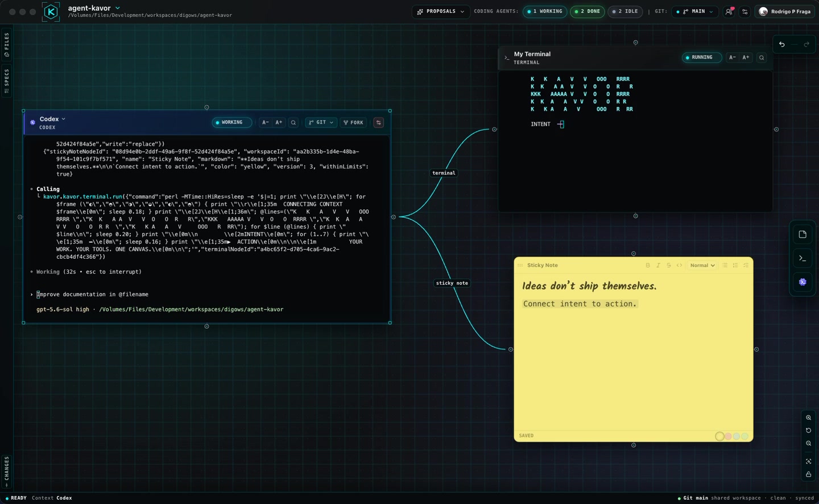
Task: Toggle italic in Sticky Note
Action: coord(658,265)
